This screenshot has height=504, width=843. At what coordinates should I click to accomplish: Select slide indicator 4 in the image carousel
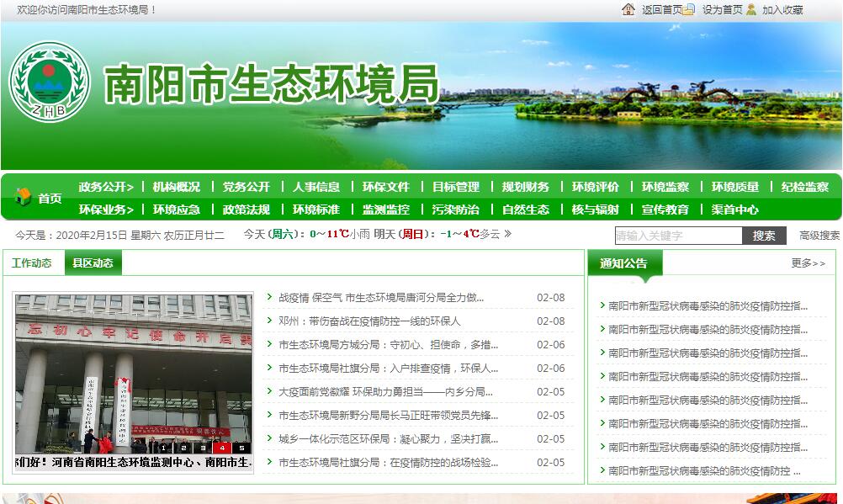pyautogui.click(x=222, y=448)
